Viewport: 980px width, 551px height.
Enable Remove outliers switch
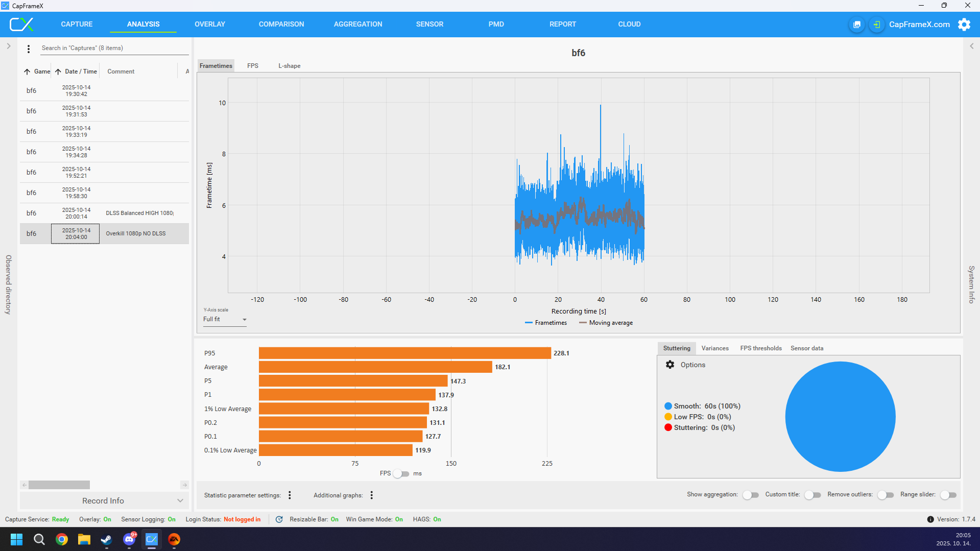pyautogui.click(x=886, y=495)
